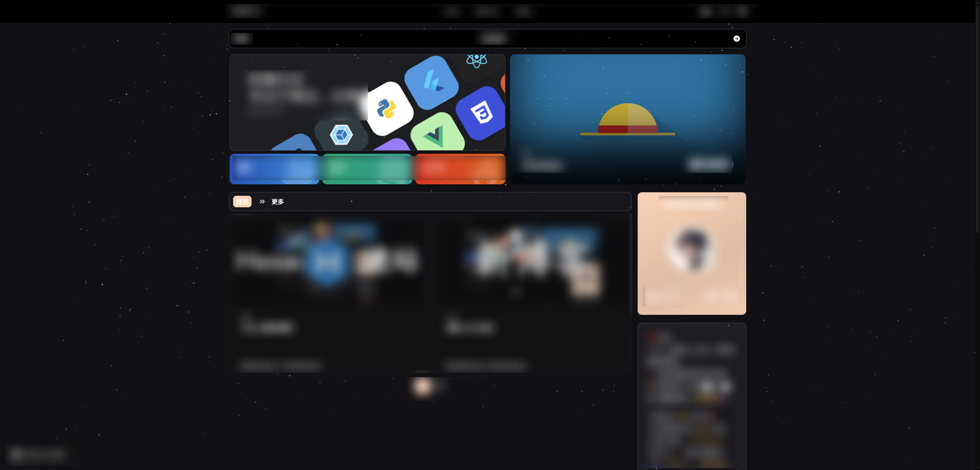Click the React atom icon
Viewport: 980px width, 470px height.
tap(476, 60)
